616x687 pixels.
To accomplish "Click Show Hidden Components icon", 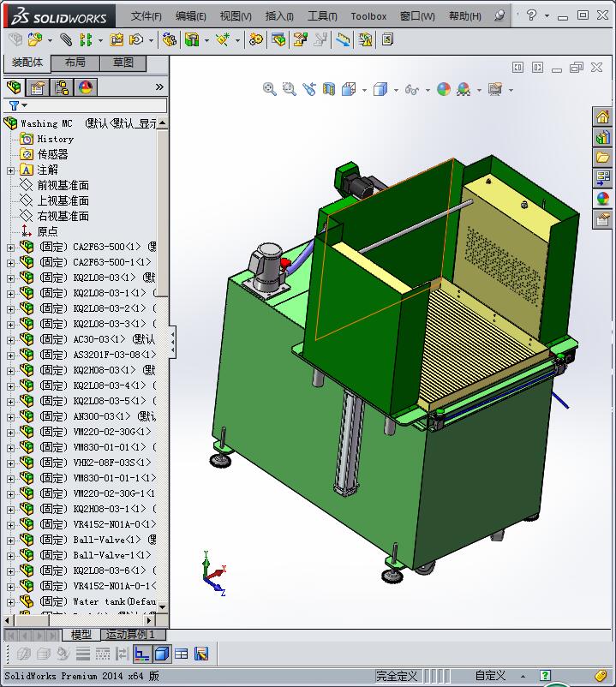I will click(x=169, y=40).
